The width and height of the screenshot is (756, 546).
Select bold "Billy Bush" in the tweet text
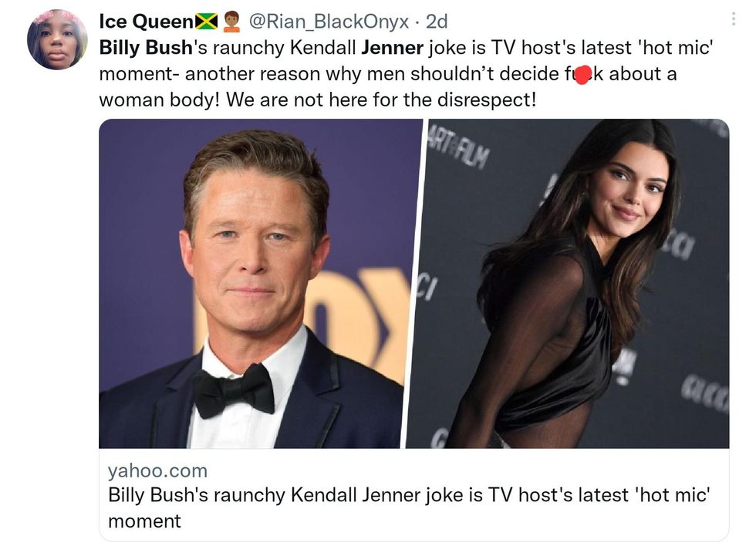pyautogui.click(x=146, y=49)
